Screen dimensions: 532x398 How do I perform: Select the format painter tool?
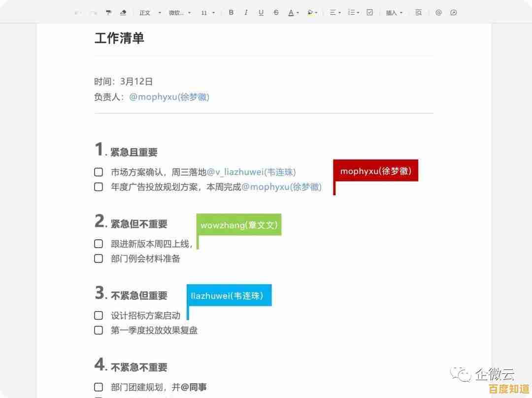pyautogui.click(x=109, y=12)
